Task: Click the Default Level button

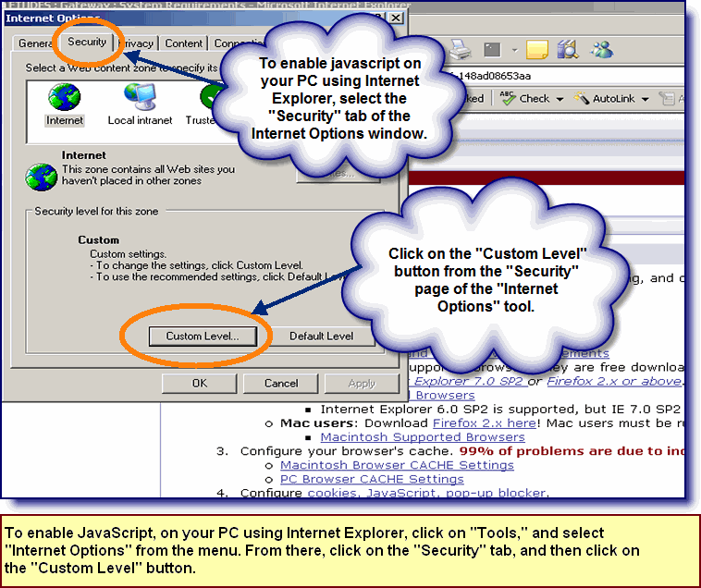Action: 321,336
